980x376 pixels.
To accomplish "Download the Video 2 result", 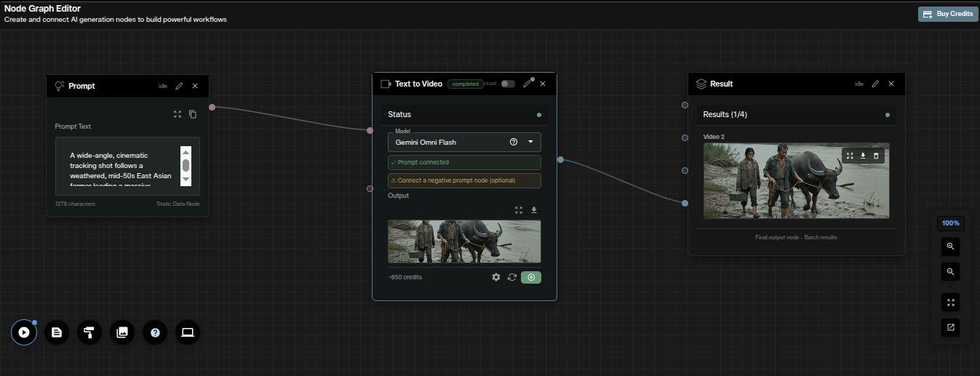I will click(863, 156).
